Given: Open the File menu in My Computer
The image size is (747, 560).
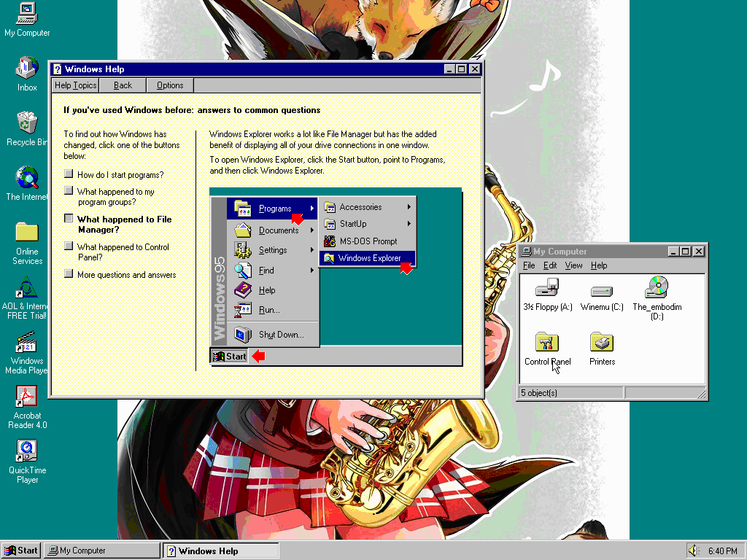Looking at the screenshot, I should click(529, 265).
